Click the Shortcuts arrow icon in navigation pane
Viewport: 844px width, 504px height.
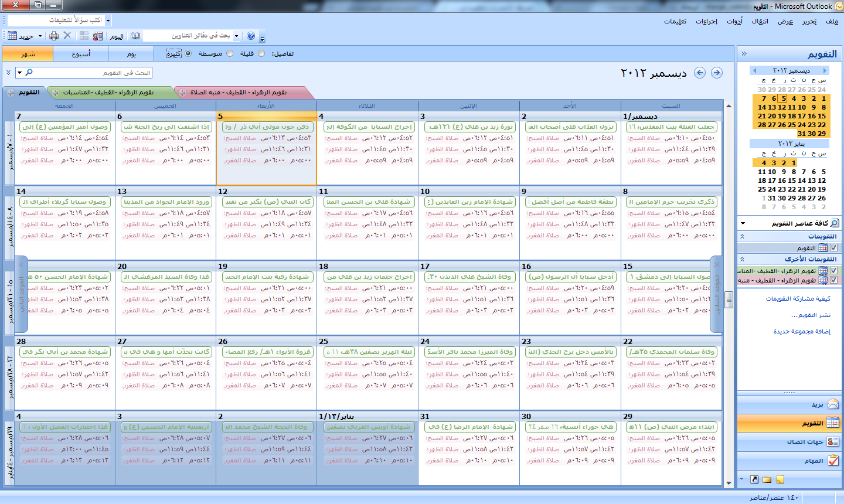tap(754, 479)
